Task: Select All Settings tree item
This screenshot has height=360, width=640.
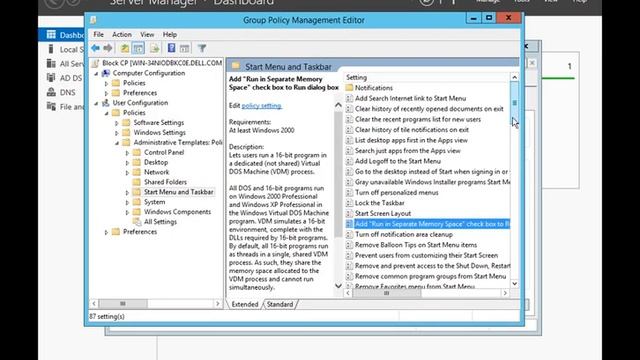Action: click(160, 222)
